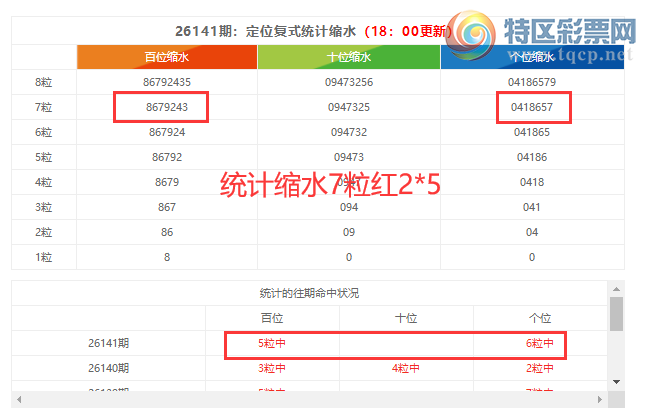
Task: Click the 个位 4粒 value 0418
Action: point(532,183)
